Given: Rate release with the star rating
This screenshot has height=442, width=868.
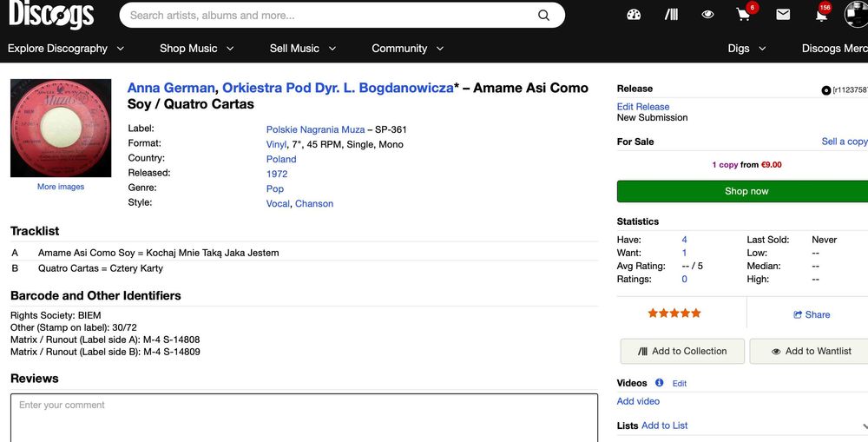Looking at the screenshot, I should [x=674, y=313].
